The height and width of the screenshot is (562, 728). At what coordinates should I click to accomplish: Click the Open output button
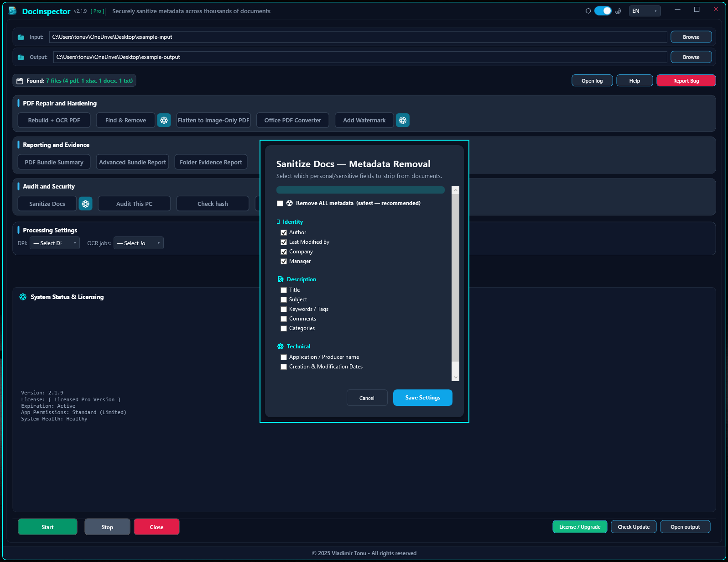(685, 527)
